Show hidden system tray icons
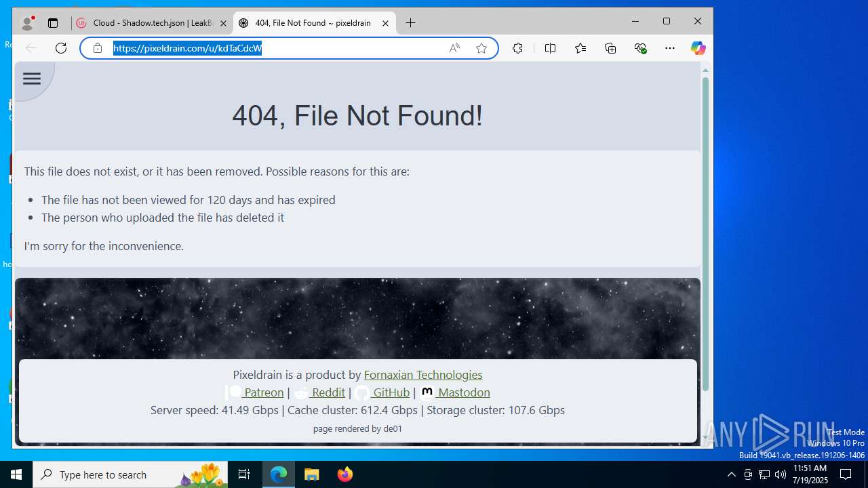Screen dimensions: 868x488 (732, 474)
